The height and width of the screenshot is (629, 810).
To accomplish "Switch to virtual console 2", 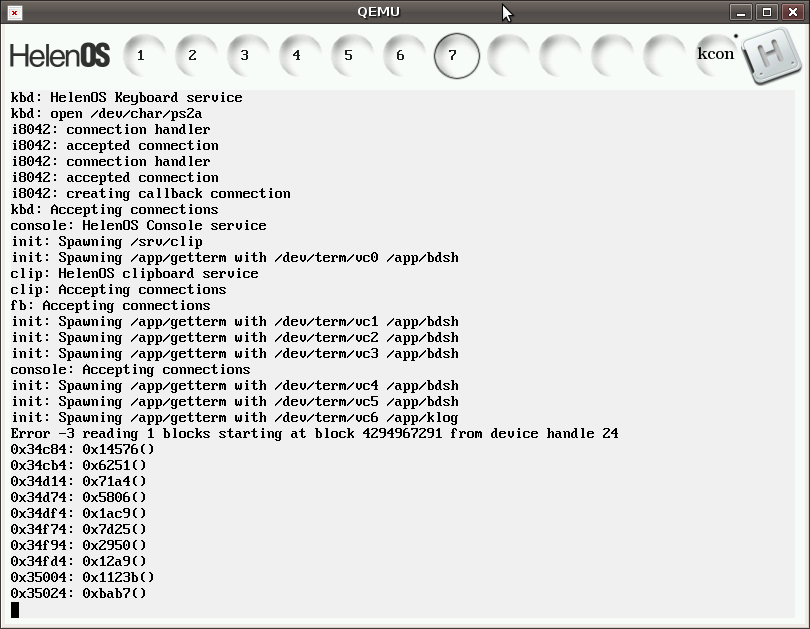I will pyautogui.click(x=197, y=56).
